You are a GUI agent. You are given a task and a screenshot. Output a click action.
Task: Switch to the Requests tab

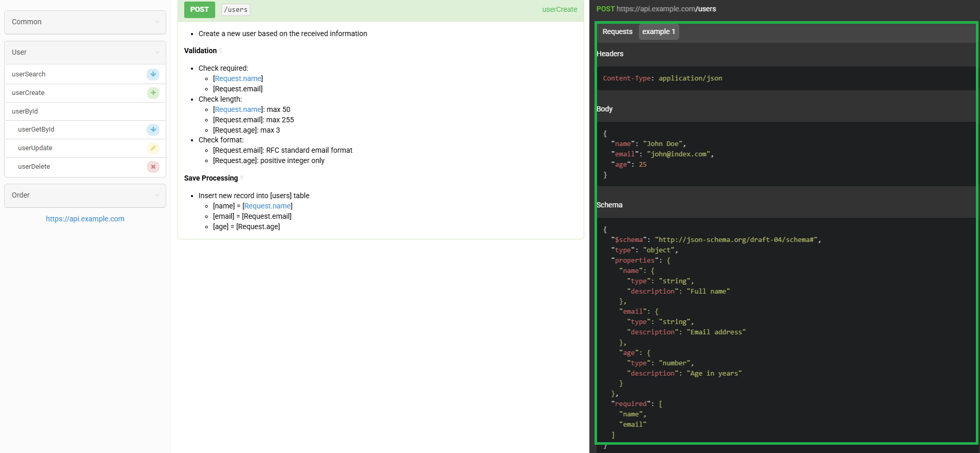(x=617, y=31)
